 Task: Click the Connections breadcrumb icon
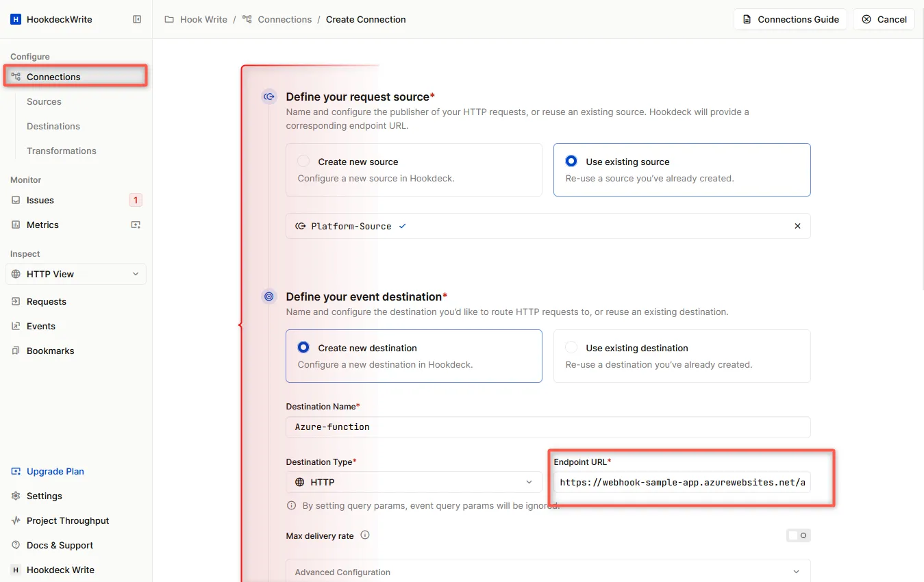click(247, 19)
